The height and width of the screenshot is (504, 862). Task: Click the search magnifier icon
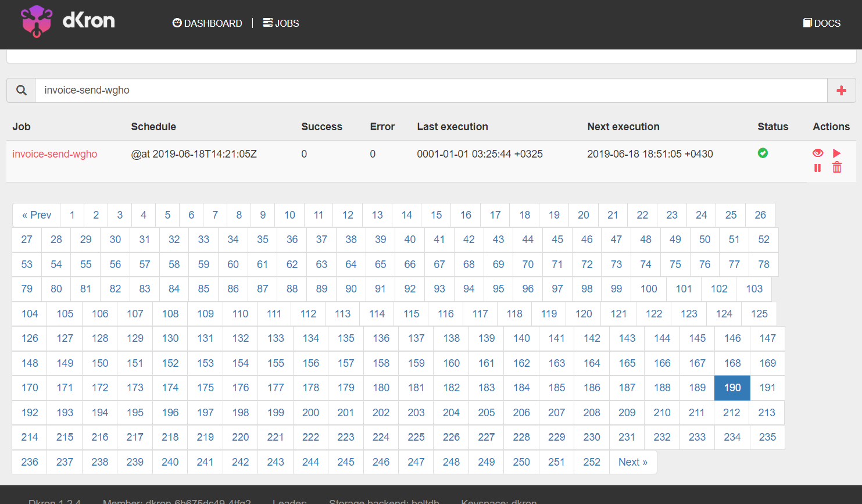(x=21, y=90)
